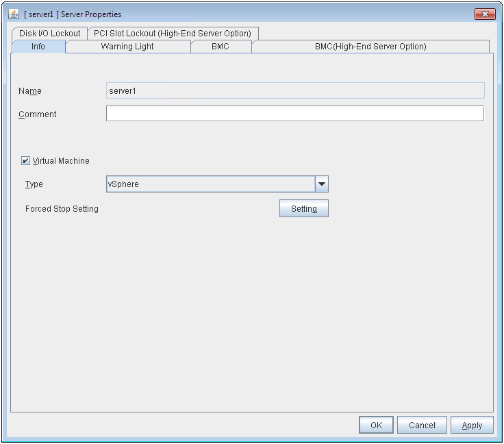
Task: Close the Server Properties dialog
Action: [484, 14]
